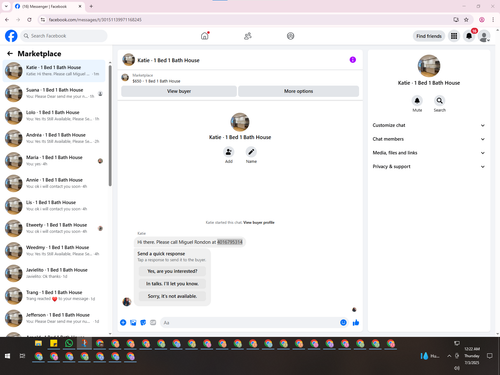Viewport: 500px width, 375px height.
Task: Add people to the Katie chat
Action: click(x=229, y=152)
